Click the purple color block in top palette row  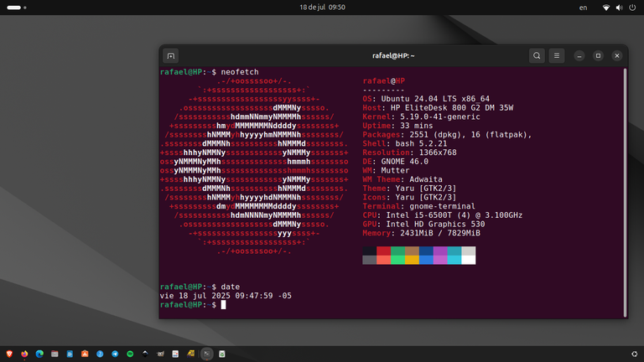(440, 251)
